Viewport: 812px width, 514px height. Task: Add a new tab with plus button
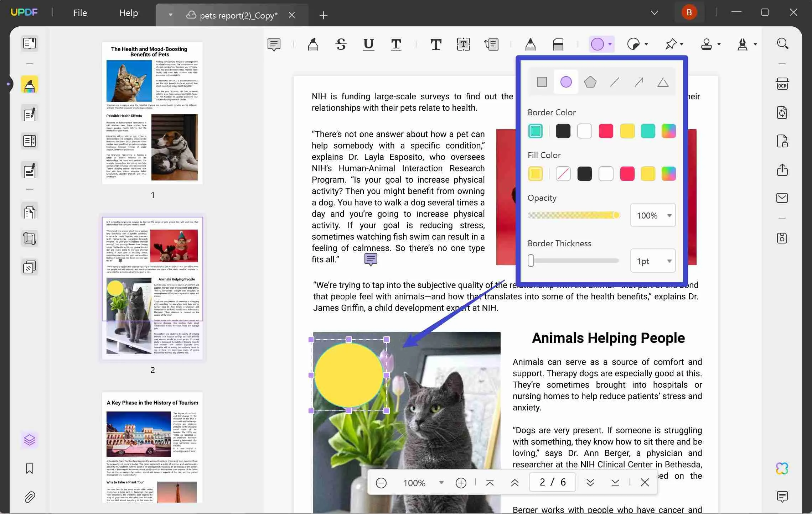coord(323,15)
